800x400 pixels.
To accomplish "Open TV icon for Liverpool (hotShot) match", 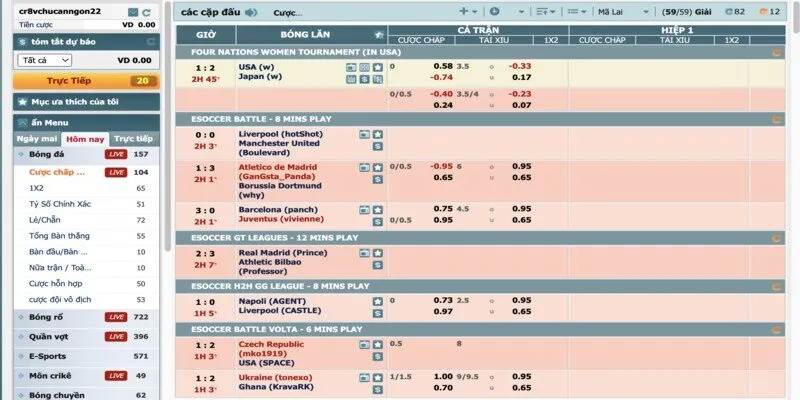I will (364, 134).
